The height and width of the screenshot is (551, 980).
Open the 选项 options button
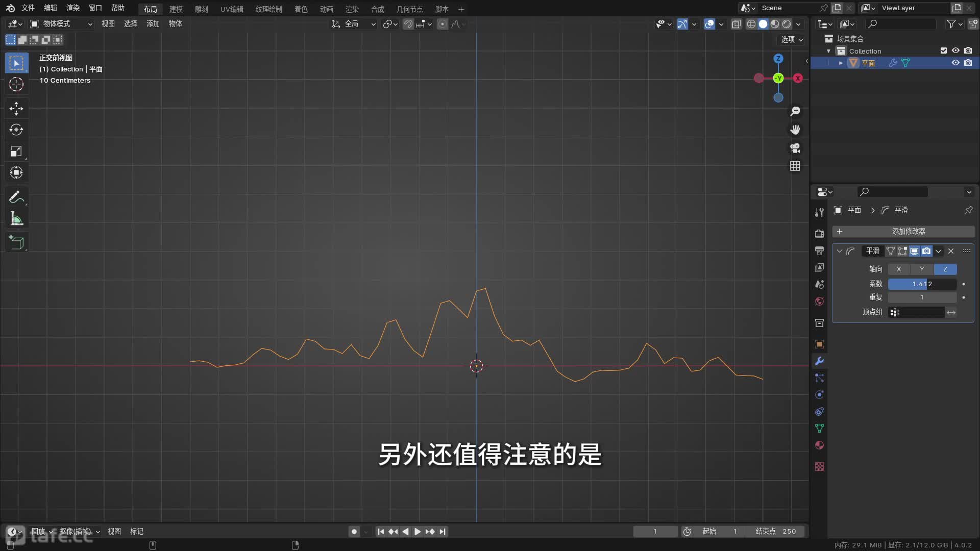(792, 39)
